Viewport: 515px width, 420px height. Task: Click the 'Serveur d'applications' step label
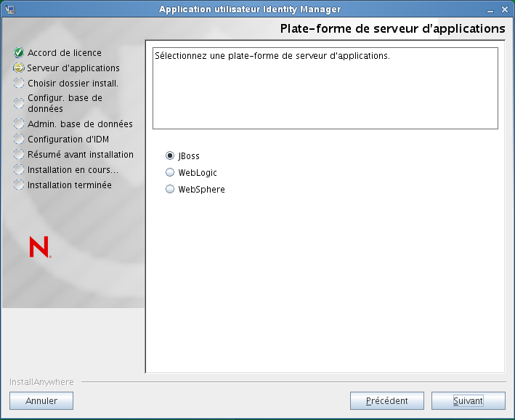pyautogui.click(x=73, y=68)
